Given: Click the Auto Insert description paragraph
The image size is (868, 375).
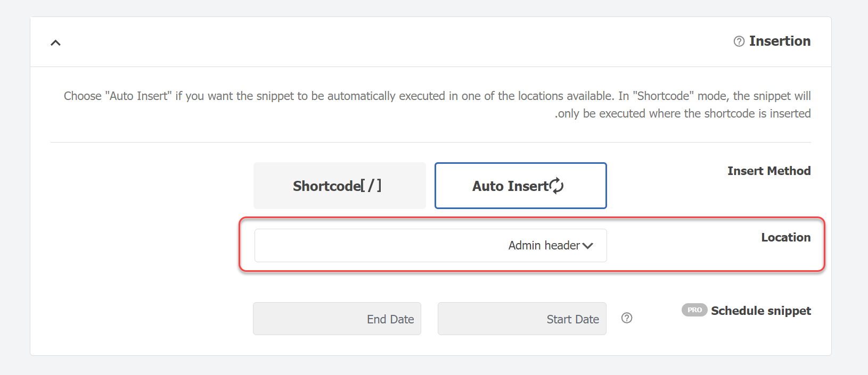Looking at the screenshot, I should 437,104.
